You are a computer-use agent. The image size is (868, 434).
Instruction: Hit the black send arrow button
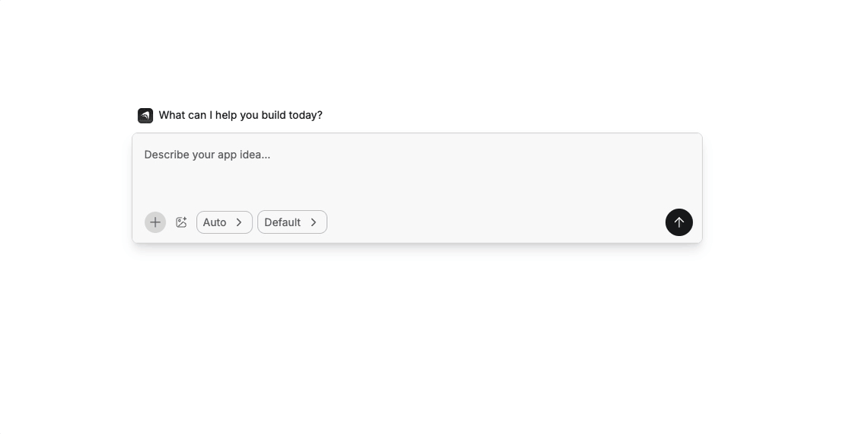coord(679,222)
